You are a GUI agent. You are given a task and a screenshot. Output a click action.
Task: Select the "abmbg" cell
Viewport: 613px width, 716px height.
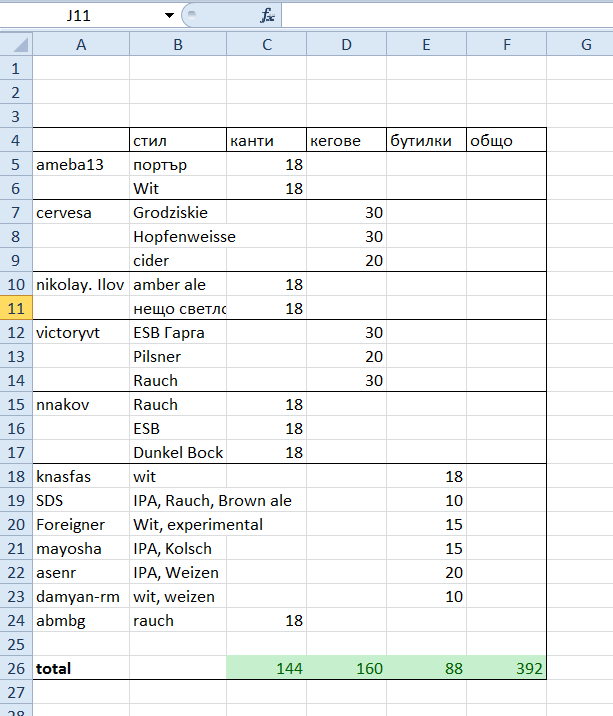click(81, 620)
